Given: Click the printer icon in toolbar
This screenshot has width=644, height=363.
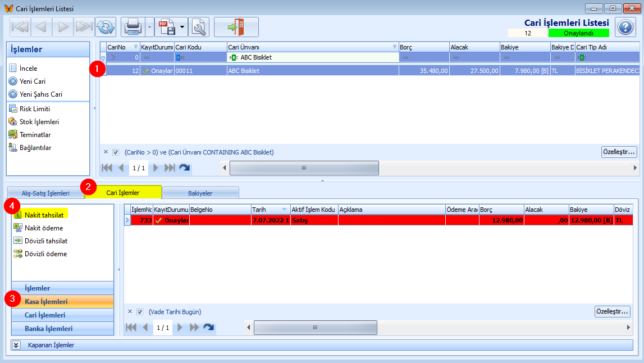Looking at the screenshot, I should 133,26.
